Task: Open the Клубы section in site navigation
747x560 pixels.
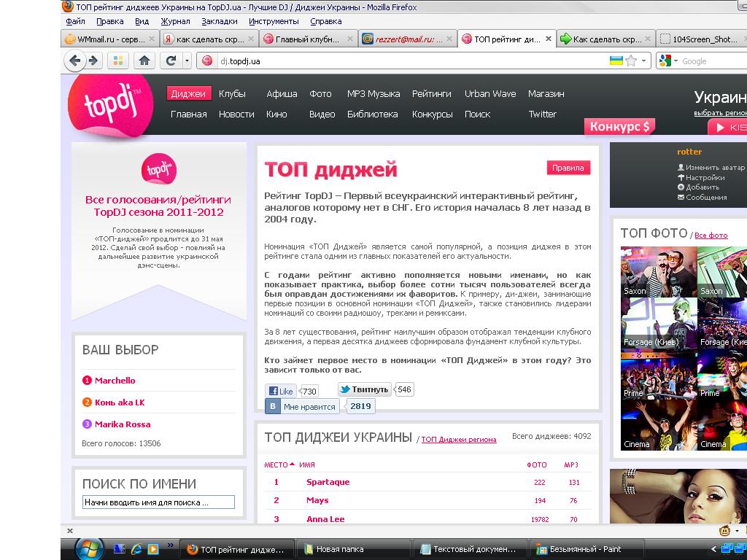Action: (x=232, y=94)
